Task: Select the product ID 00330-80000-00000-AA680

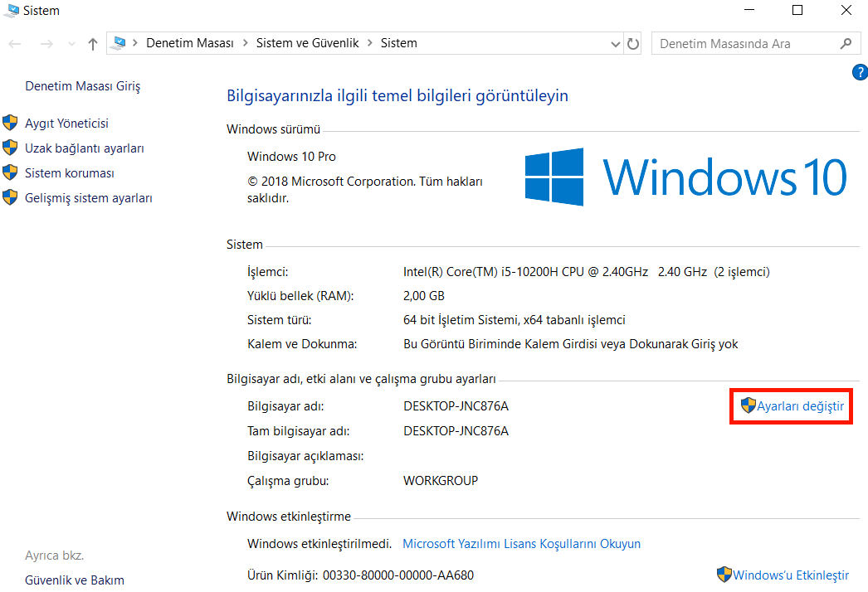Action: [398, 575]
